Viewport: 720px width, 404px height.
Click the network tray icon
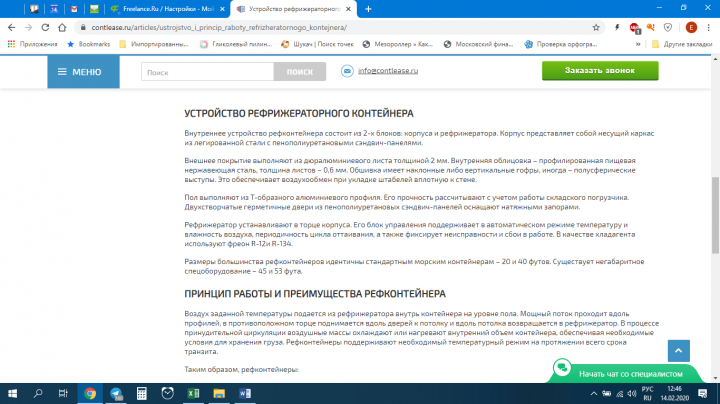coord(619,393)
